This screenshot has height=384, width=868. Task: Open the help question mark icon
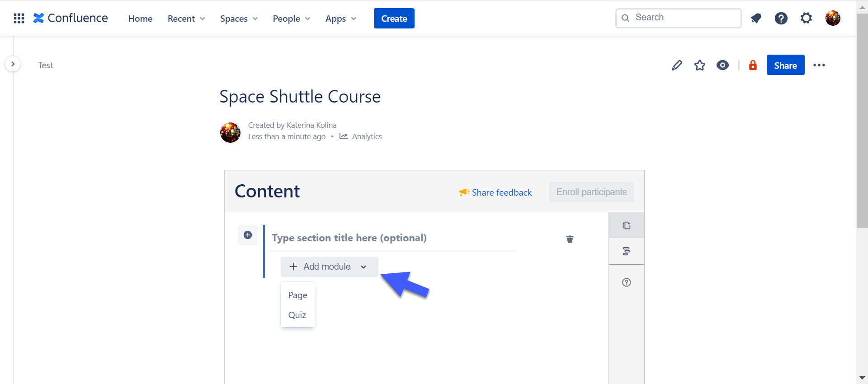[781, 19]
